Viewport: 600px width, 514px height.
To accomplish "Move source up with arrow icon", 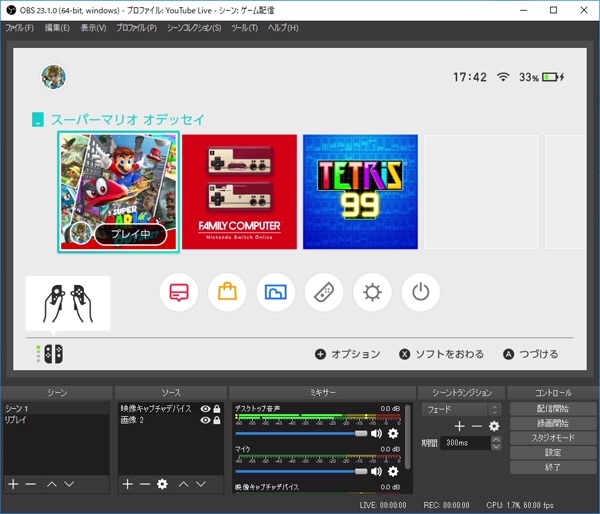I will coord(184,484).
